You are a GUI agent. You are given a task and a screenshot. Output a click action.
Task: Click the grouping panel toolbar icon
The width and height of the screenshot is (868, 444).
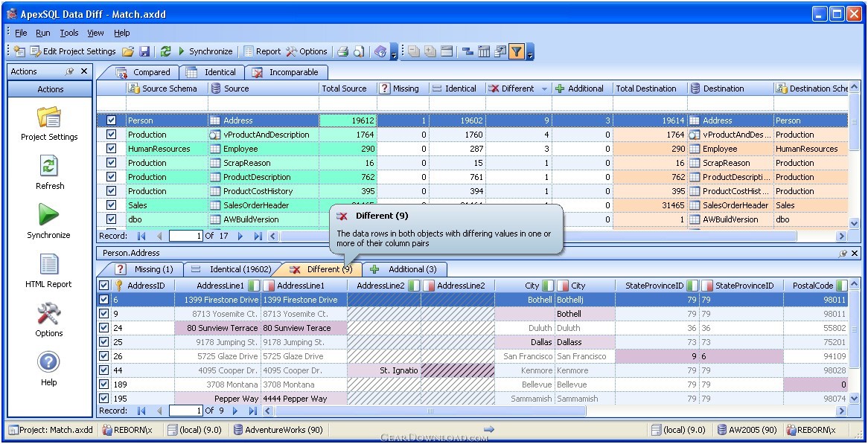click(467, 51)
